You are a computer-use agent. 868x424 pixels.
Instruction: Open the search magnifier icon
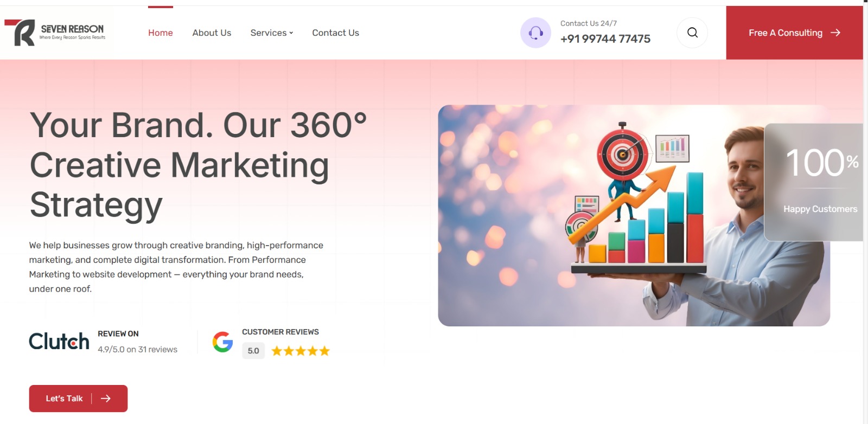692,33
